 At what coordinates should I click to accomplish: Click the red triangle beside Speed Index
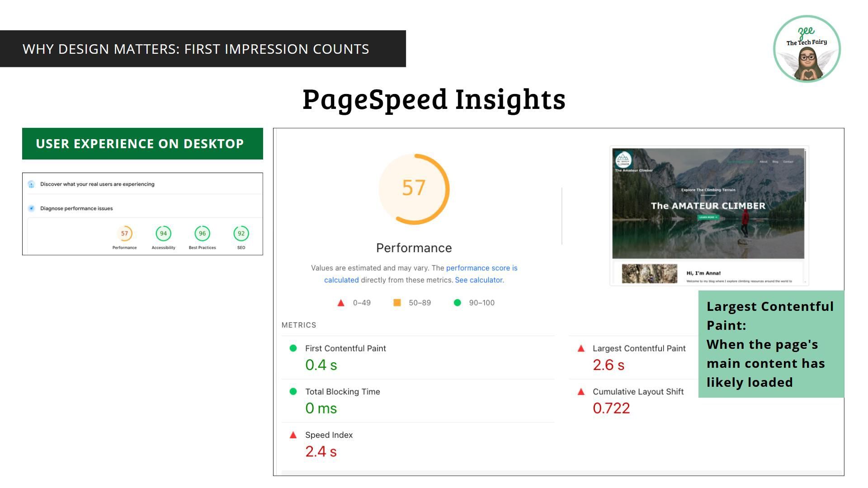pos(293,435)
